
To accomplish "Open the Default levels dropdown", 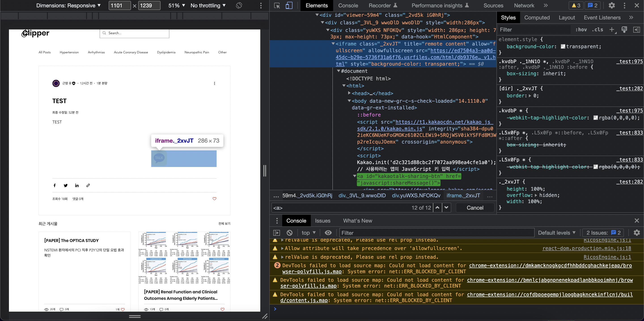I will (x=557, y=233).
